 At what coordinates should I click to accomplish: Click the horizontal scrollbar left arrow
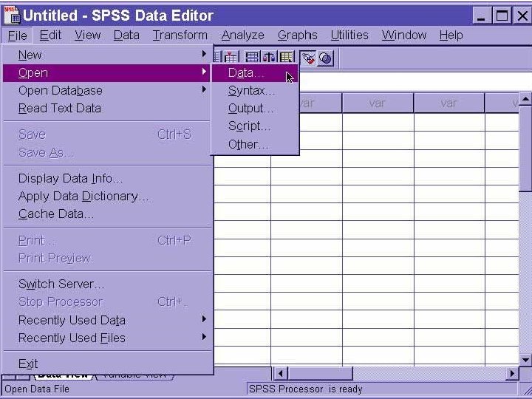click(280, 374)
